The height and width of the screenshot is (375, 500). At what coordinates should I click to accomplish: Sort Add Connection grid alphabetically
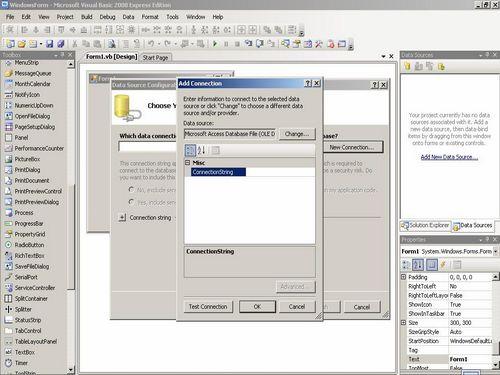coord(201,150)
